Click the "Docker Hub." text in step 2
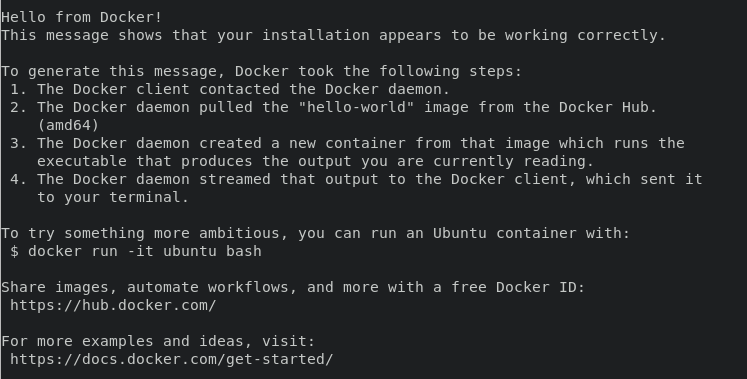747x379 pixels. [x=608, y=107]
